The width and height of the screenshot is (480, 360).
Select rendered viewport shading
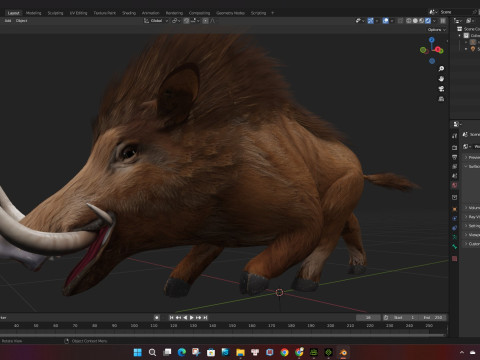point(428,21)
